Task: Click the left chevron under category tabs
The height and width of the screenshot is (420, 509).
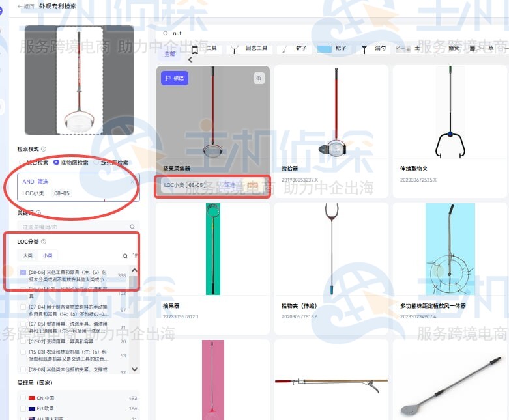Action: [190, 60]
